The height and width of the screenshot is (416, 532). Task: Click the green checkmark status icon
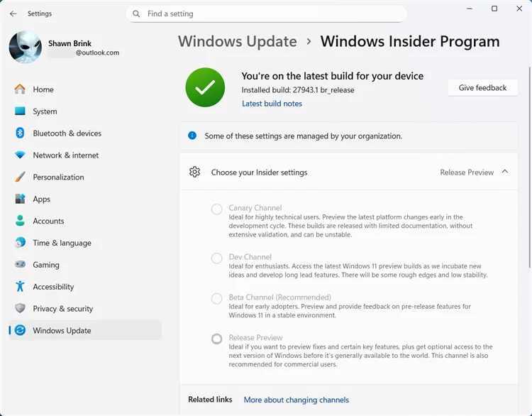[205, 87]
